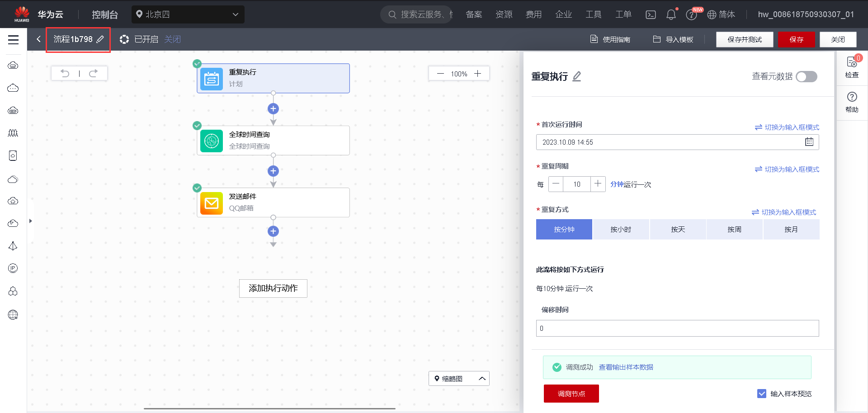Collapse the 缩略图 panel
Image resolution: width=868 pixels, height=413 pixels.
[481, 378]
